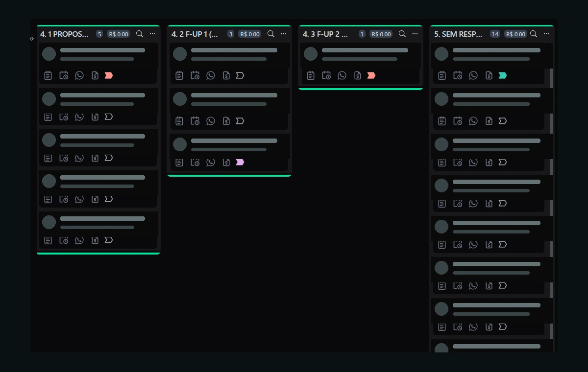This screenshot has width=588, height=372.
Task: Click empty tag on first card of 4.2 F-UP 1
Action: [x=240, y=75]
